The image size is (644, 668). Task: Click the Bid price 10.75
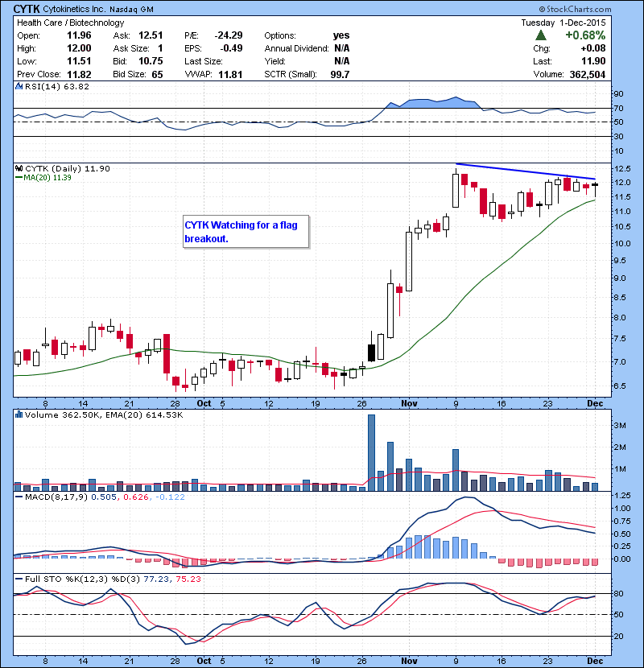(x=151, y=61)
